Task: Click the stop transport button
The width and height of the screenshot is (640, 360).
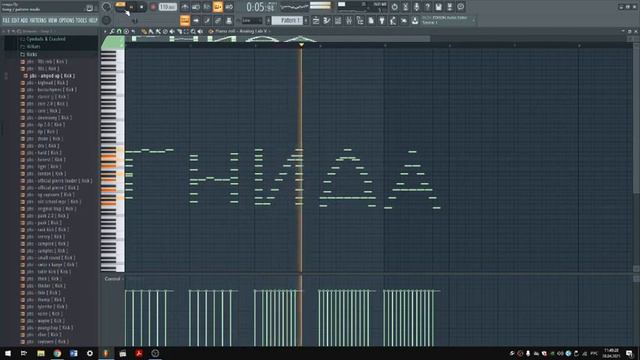Action: pos(142,7)
